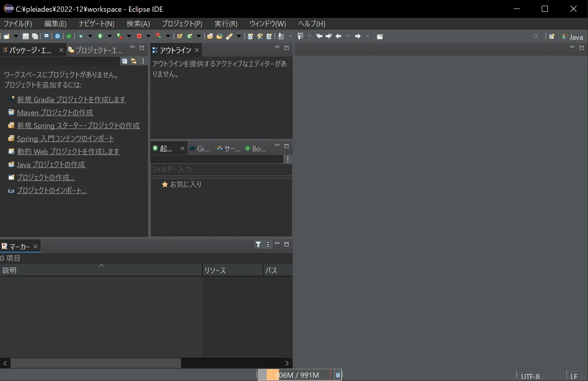The width and height of the screenshot is (588, 381).
Task: Click the red Stop square icon
Action: click(x=139, y=37)
